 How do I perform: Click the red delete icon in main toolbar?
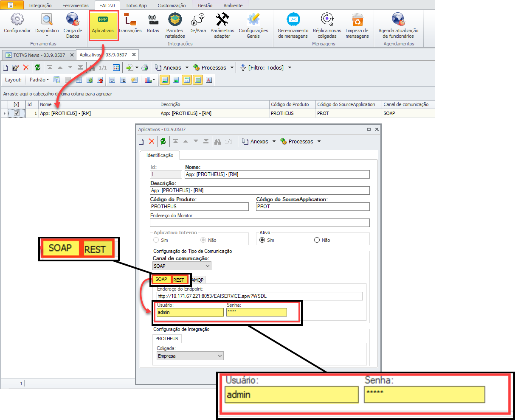tap(26, 68)
